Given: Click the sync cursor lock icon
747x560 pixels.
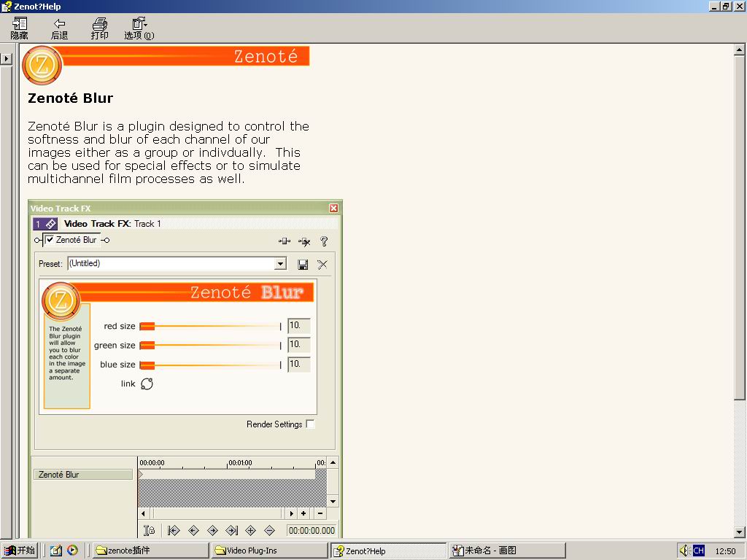Looking at the screenshot, I should (x=149, y=530).
